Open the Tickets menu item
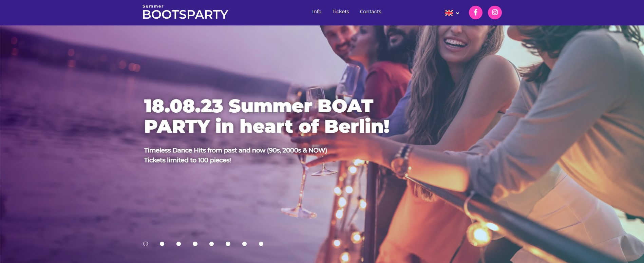 341,12
